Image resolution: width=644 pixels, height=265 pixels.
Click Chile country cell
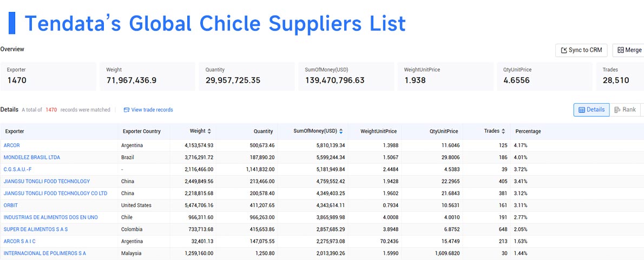[x=127, y=217]
